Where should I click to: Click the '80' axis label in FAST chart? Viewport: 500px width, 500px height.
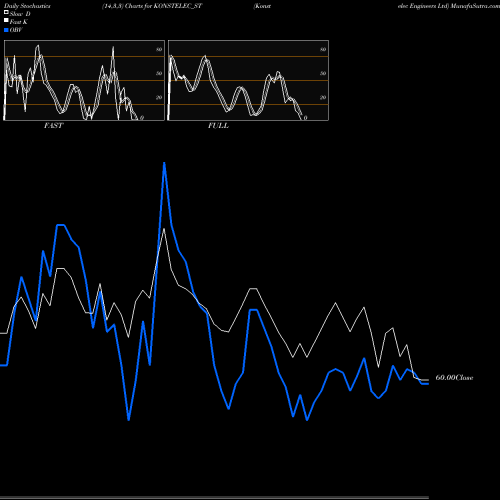159,49
